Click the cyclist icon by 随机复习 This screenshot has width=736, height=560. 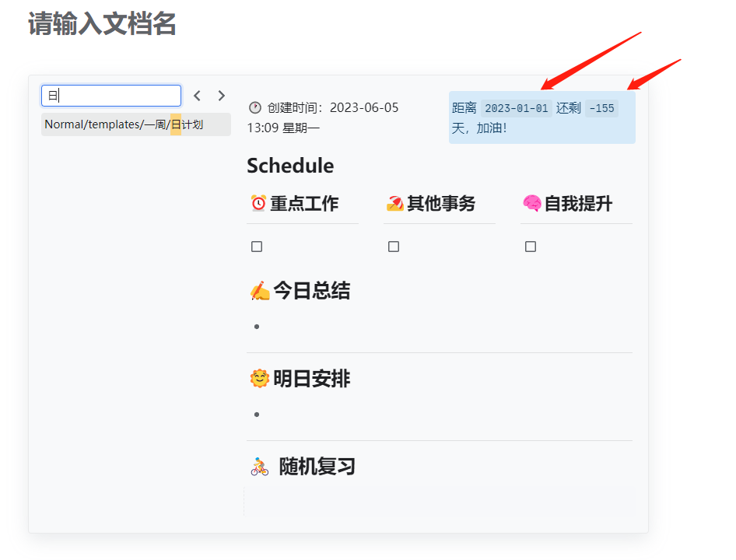(260, 467)
